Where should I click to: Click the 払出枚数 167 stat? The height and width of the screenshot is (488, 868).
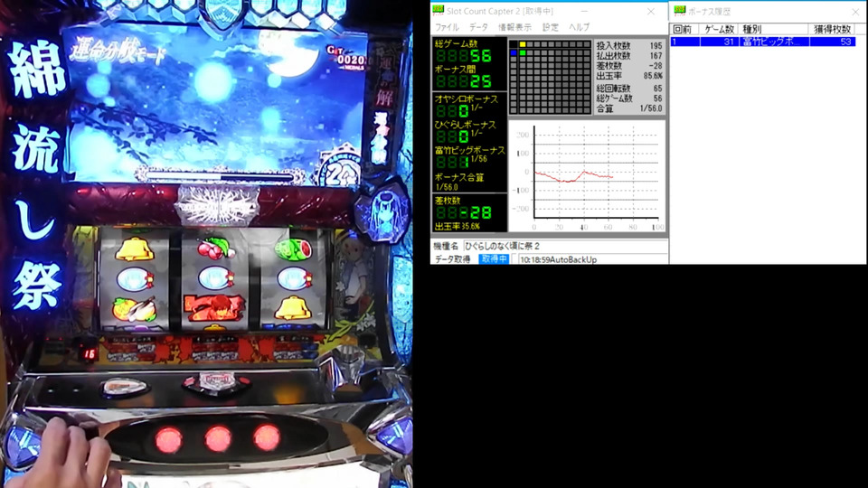(x=629, y=56)
